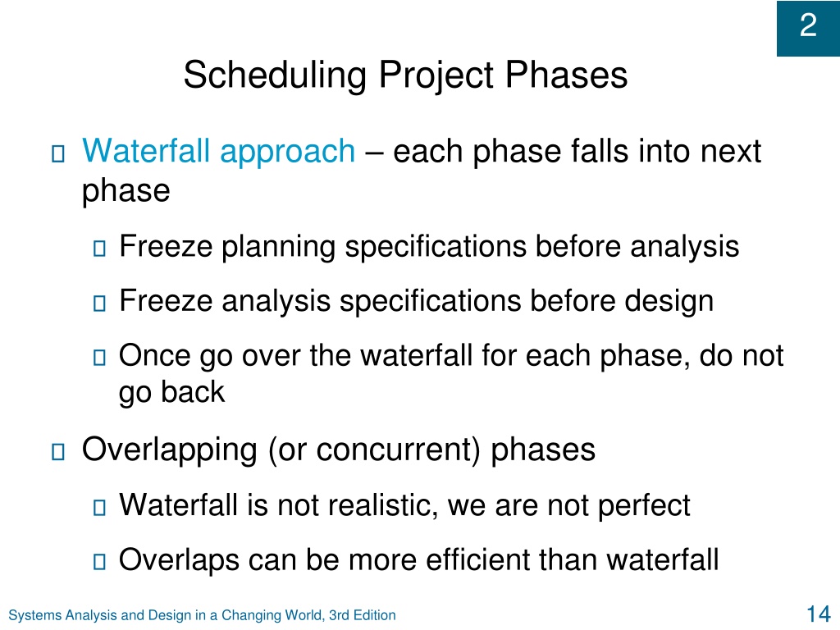The image size is (840, 630).
Task: Click the phrase each phase falls into next
Action: [x=577, y=152]
